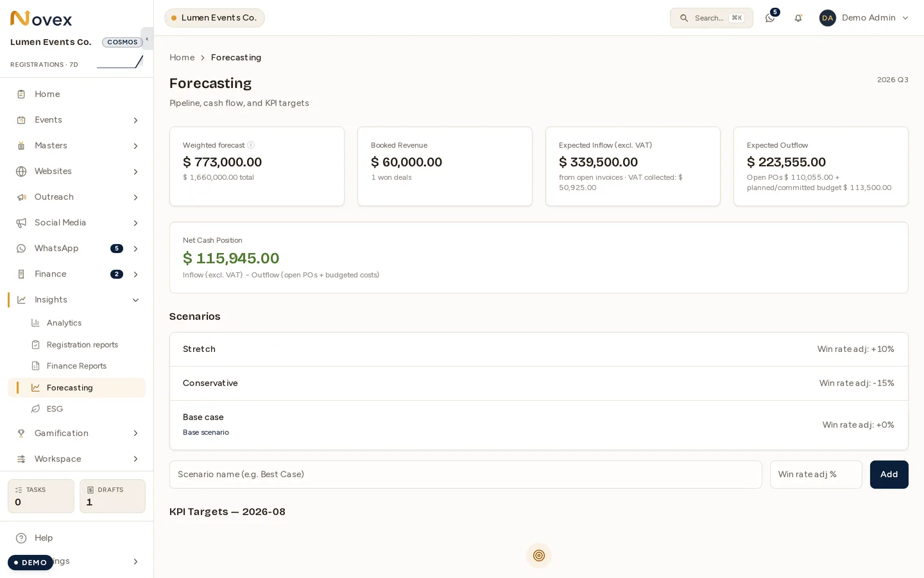Expand the Masters section chevron

pos(135,146)
